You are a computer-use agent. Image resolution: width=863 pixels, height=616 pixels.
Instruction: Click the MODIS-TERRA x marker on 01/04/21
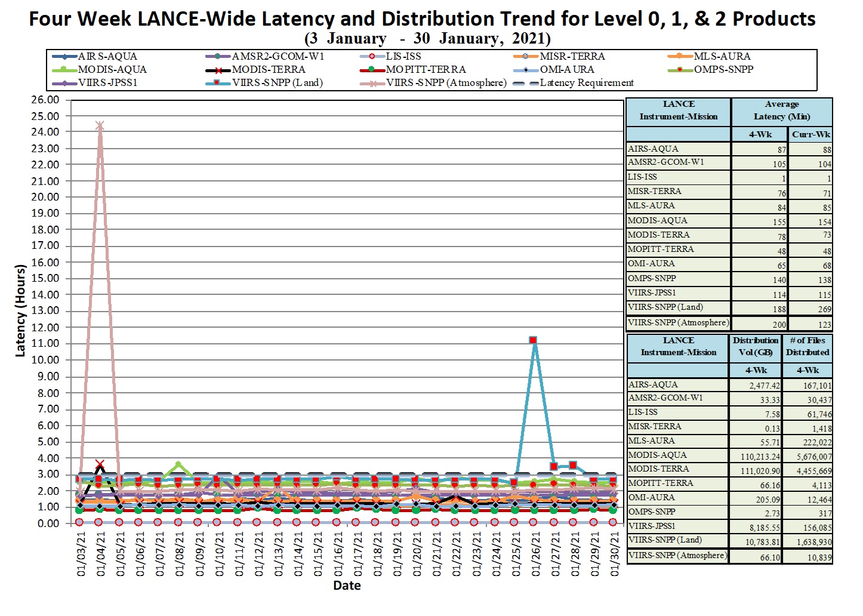pyautogui.click(x=100, y=464)
